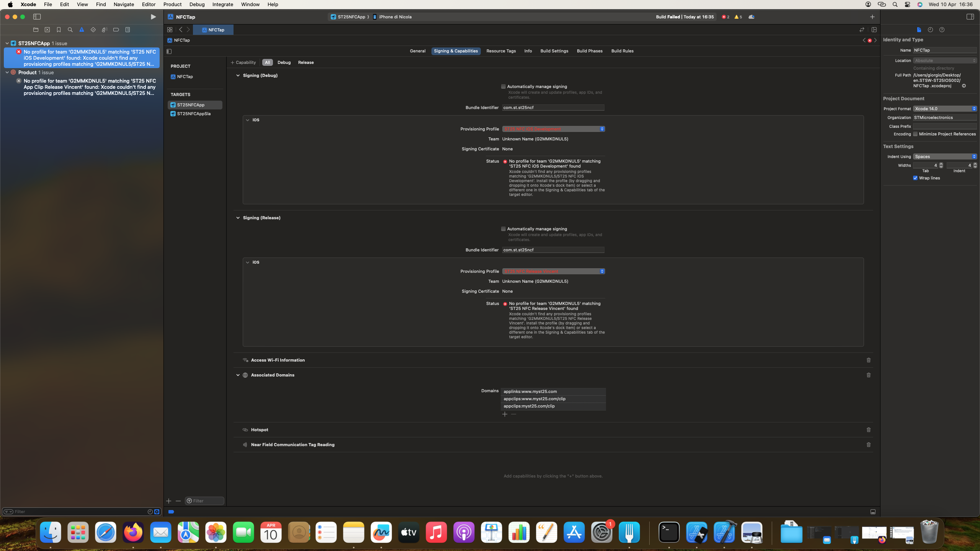The image size is (980, 551).
Task: Show the History inspector clock icon
Action: coord(930,30)
